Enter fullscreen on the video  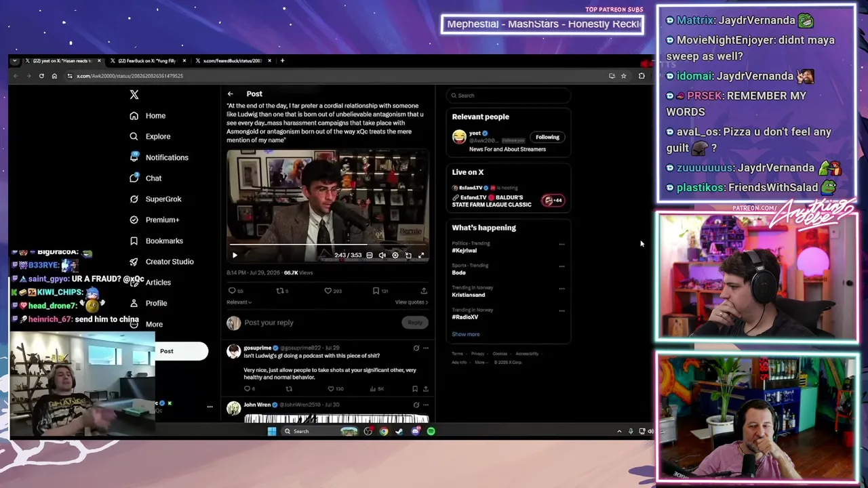(x=421, y=256)
